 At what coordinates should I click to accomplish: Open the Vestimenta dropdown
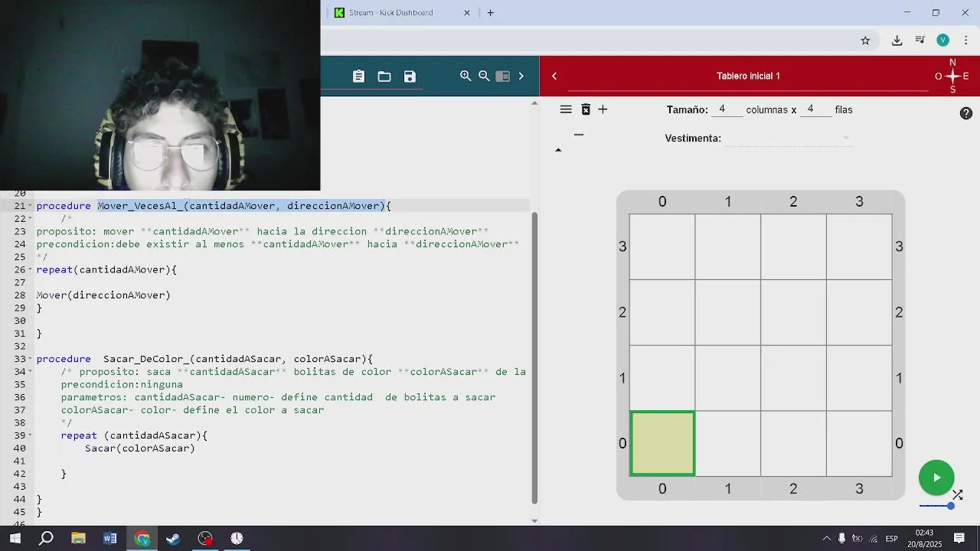[789, 139]
